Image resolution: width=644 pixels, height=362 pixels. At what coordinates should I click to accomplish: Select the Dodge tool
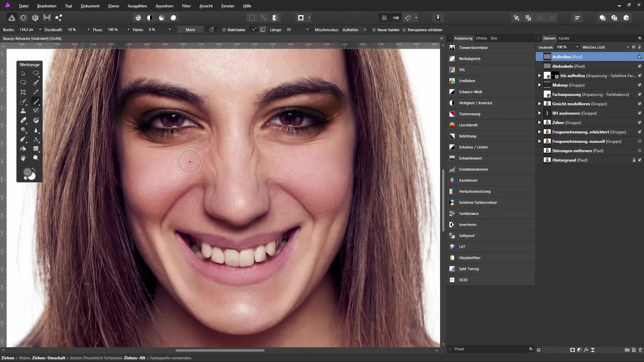point(23,130)
